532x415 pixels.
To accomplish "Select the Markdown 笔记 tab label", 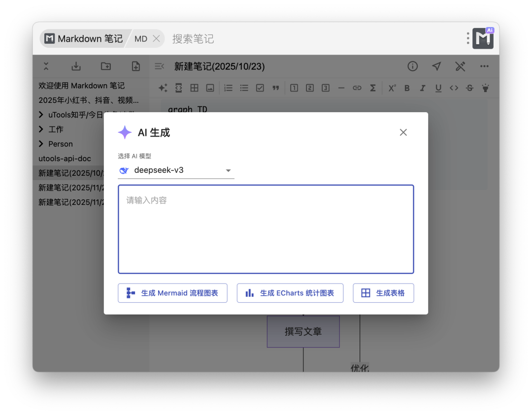I will click(x=90, y=39).
